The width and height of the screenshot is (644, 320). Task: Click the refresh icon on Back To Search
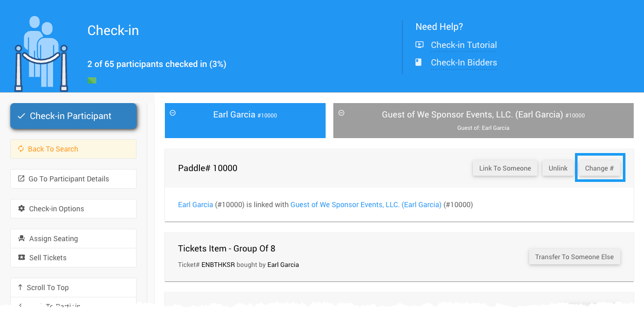[x=21, y=149]
